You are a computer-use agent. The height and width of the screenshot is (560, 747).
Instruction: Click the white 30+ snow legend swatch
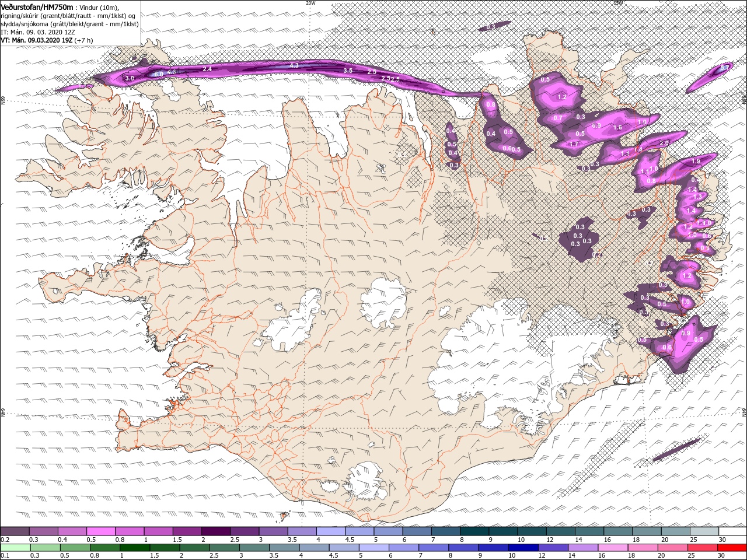732,531
